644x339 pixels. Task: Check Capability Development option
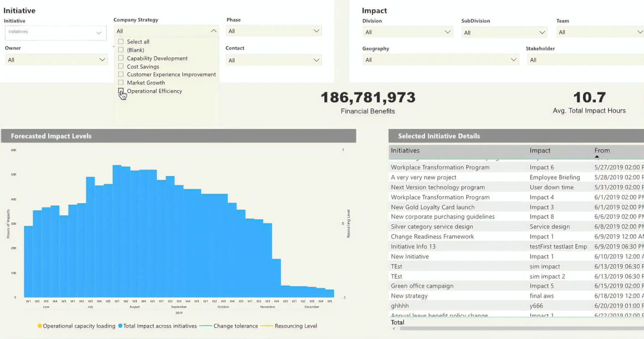coord(121,58)
